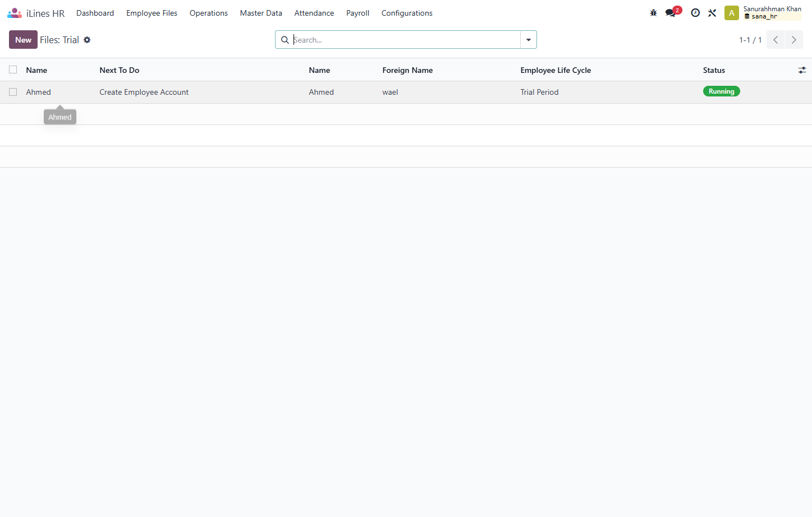Open the Dashboard menu
The height and width of the screenshot is (517, 812).
[95, 13]
